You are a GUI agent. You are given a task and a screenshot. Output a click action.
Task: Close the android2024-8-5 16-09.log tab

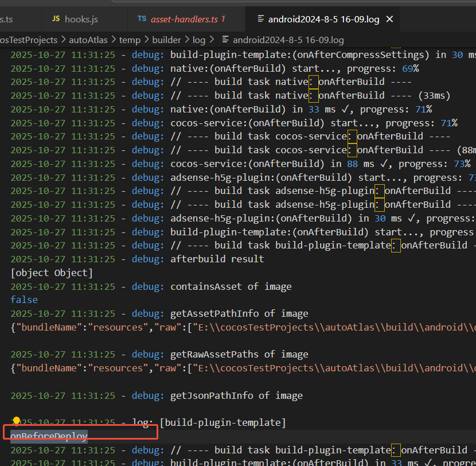point(390,19)
